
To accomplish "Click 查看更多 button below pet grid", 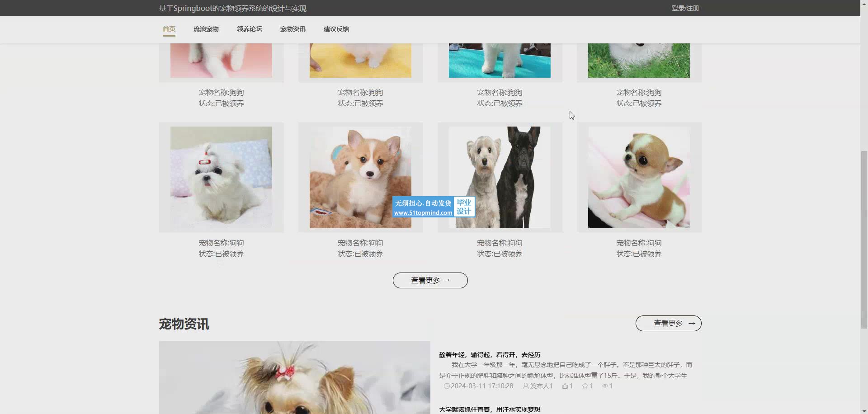I will (430, 280).
